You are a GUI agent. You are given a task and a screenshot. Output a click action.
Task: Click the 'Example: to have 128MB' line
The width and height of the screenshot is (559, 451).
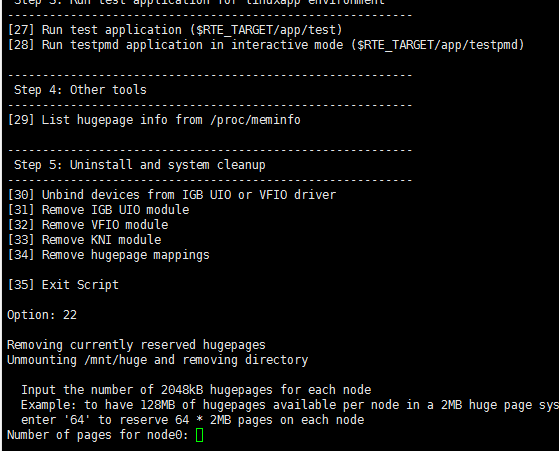pos(290,405)
